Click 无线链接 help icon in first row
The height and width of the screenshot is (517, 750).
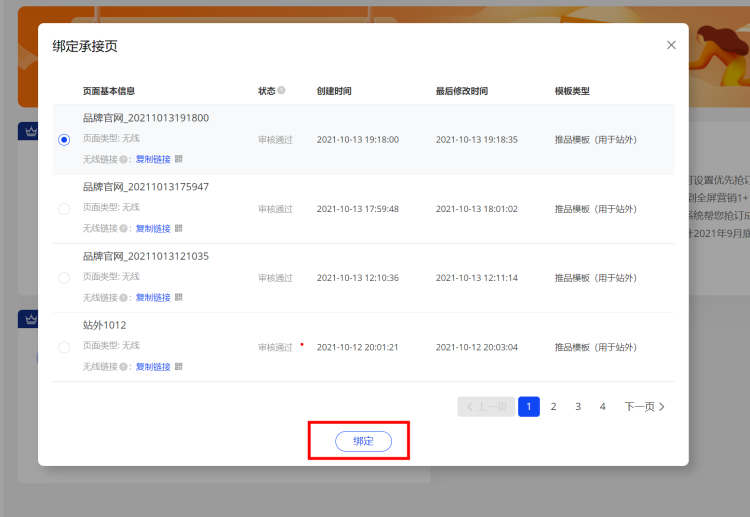[x=124, y=159]
